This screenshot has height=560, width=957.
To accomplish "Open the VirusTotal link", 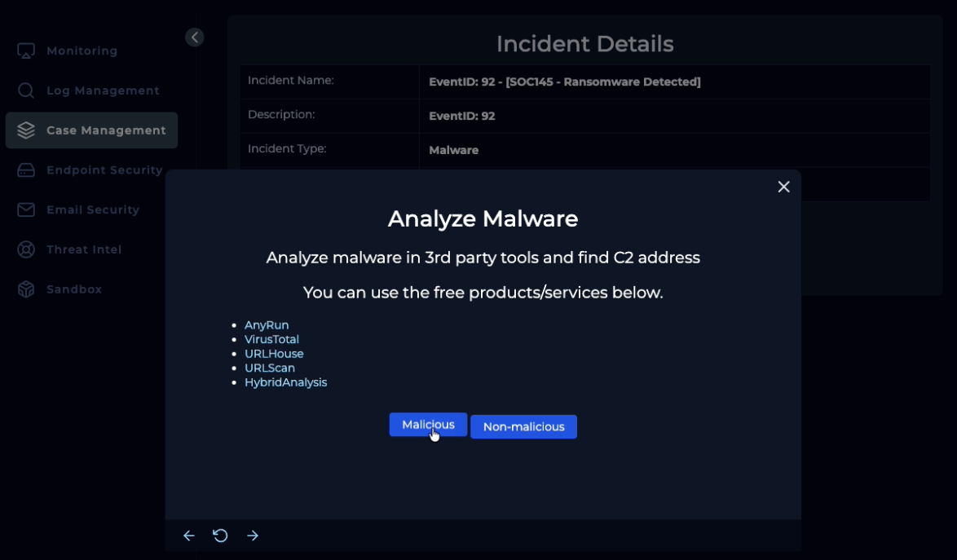I will click(x=271, y=339).
